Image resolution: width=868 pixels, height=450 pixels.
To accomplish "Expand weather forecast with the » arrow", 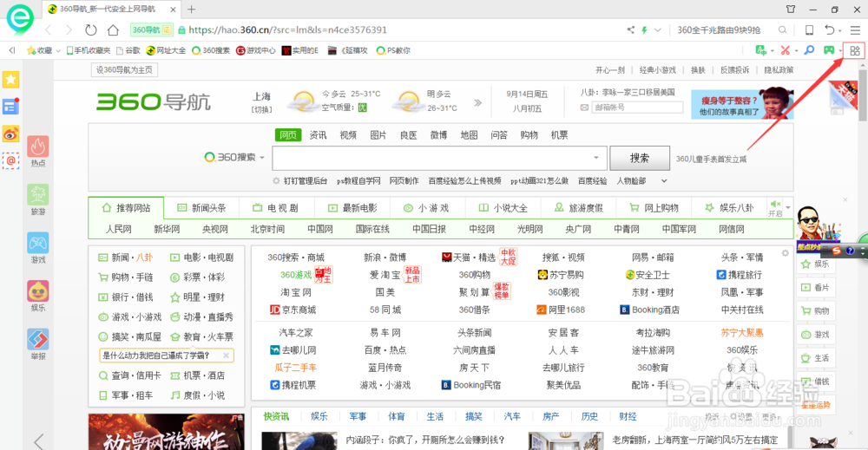I will point(477,102).
